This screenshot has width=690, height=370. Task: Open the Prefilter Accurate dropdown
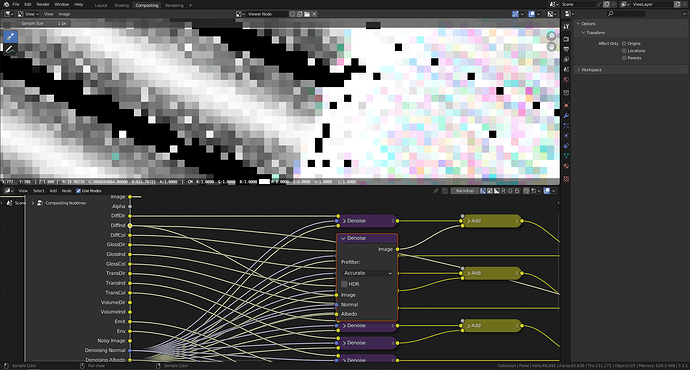coord(367,273)
